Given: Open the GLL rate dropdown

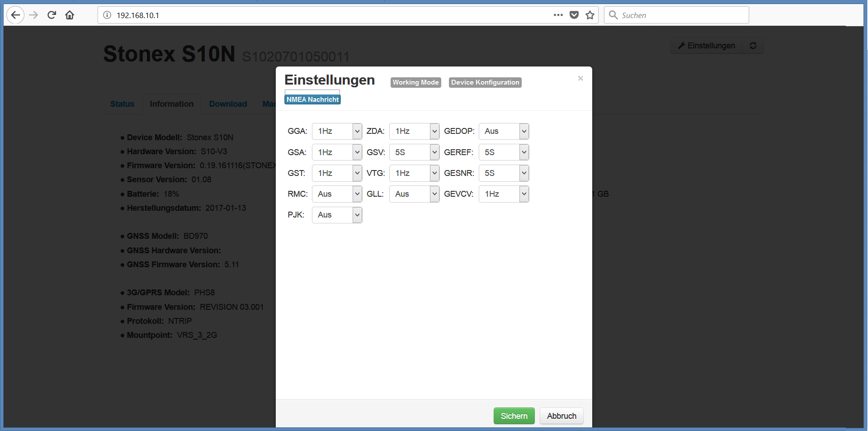Looking at the screenshot, I should click(x=414, y=194).
